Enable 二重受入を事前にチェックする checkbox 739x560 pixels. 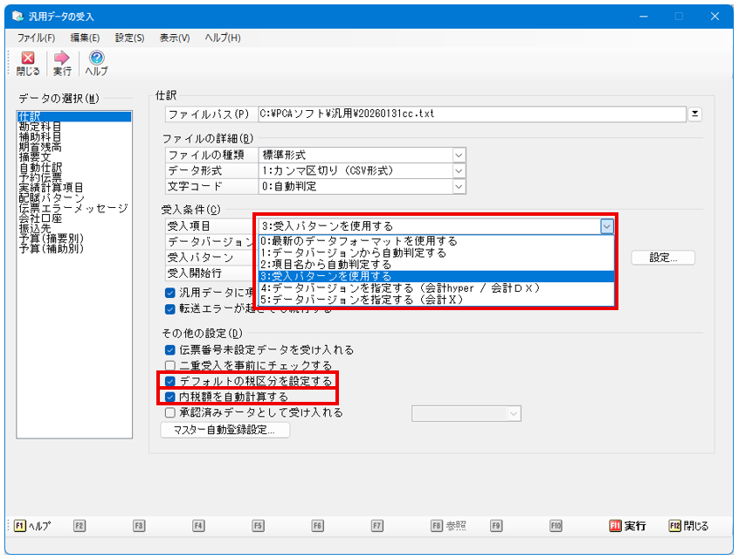(170, 365)
